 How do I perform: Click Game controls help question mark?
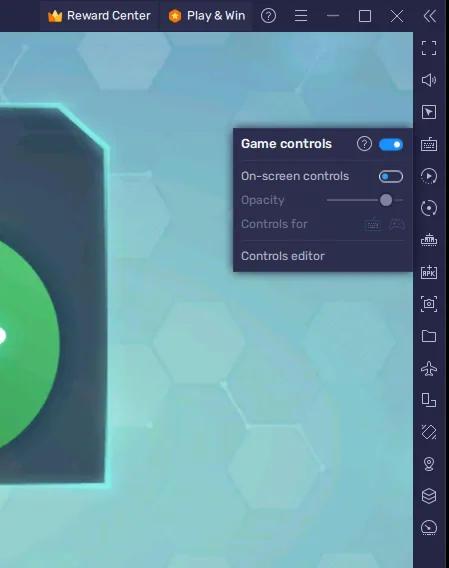pos(364,144)
